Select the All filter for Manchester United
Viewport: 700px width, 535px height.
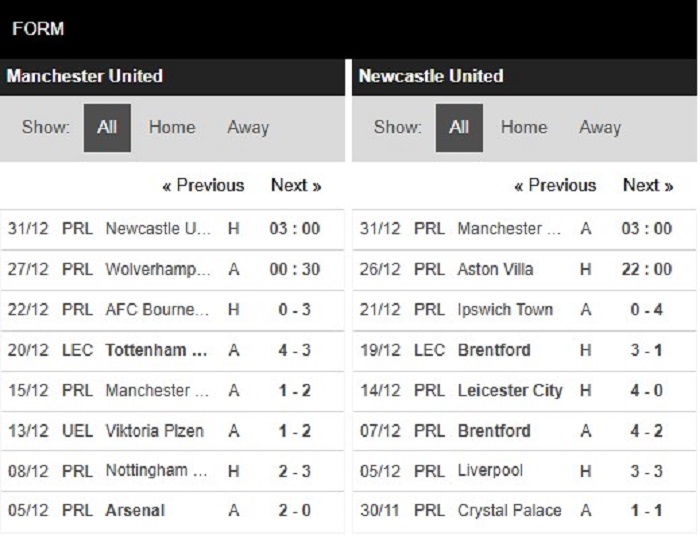107,128
